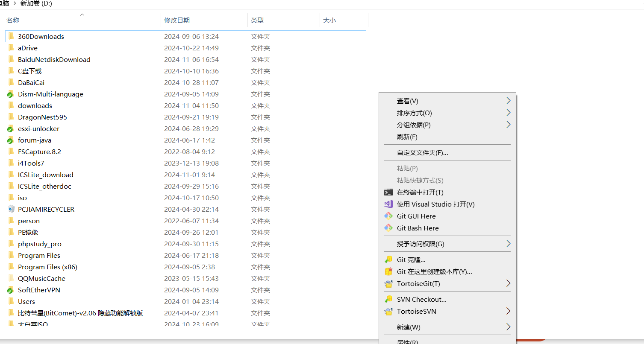
Task: Click the DragonNest595 folder icon
Action: tap(11, 117)
